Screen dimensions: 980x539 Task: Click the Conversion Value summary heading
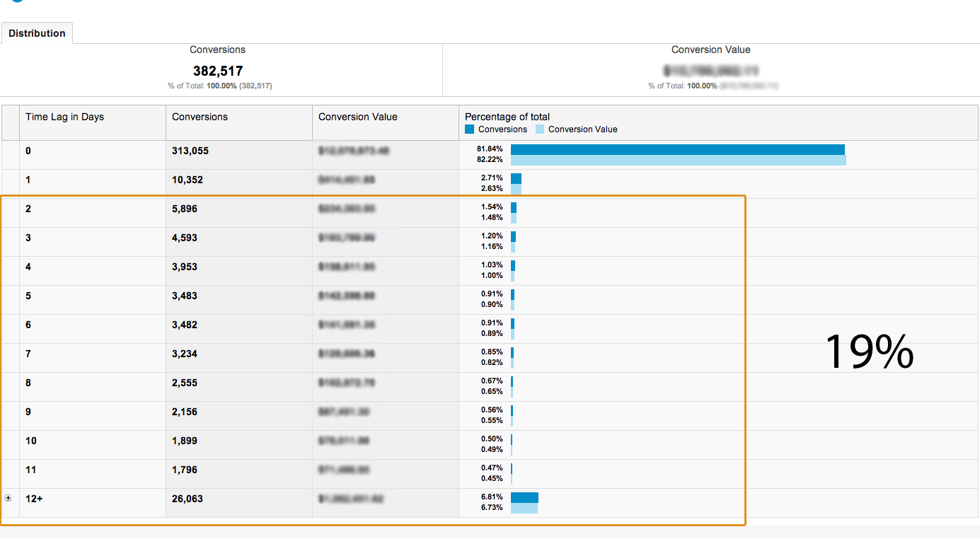coord(710,50)
